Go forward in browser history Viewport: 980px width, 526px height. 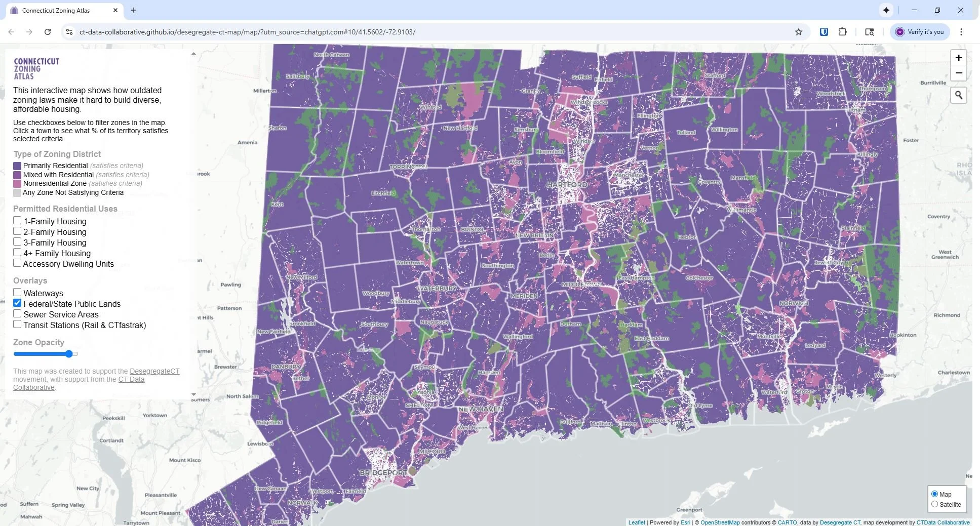(29, 32)
